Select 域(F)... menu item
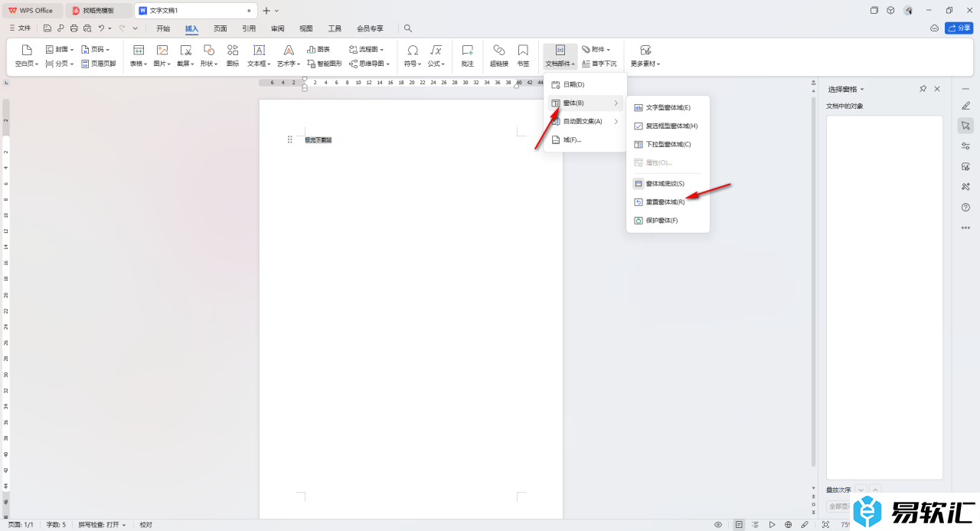 coord(585,139)
